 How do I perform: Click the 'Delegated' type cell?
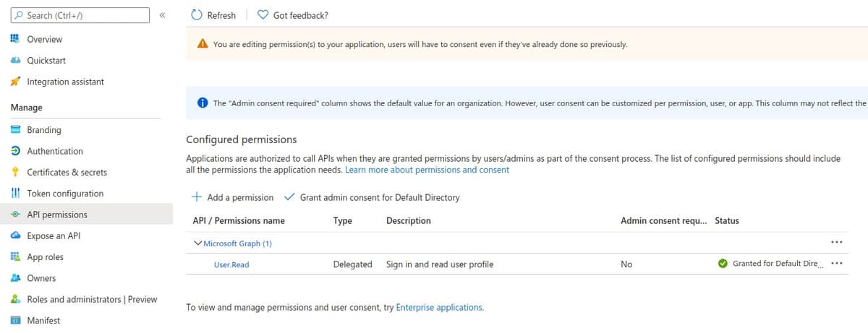click(353, 264)
